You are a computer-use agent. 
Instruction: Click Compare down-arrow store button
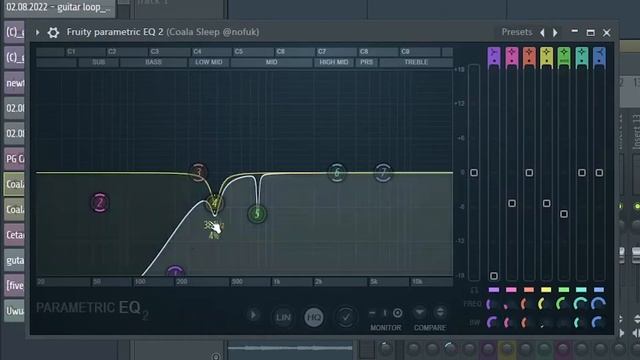pyautogui.click(x=419, y=312)
